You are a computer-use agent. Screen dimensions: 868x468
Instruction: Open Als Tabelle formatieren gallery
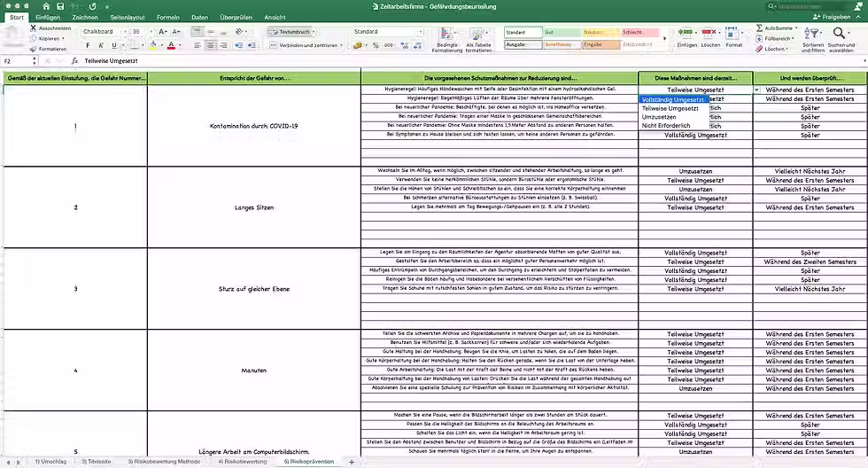click(x=478, y=40)
